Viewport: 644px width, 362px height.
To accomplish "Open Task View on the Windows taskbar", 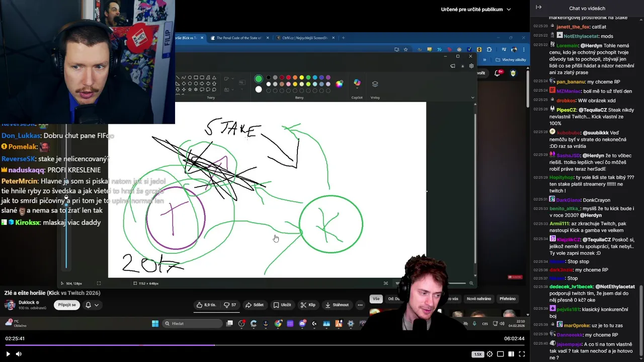I will 229,323.
